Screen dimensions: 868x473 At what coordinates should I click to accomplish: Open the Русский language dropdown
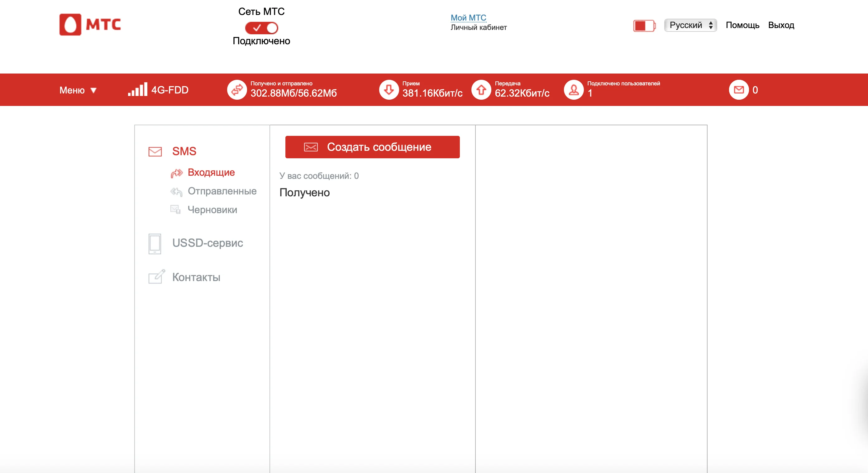(x=690, y=25)
